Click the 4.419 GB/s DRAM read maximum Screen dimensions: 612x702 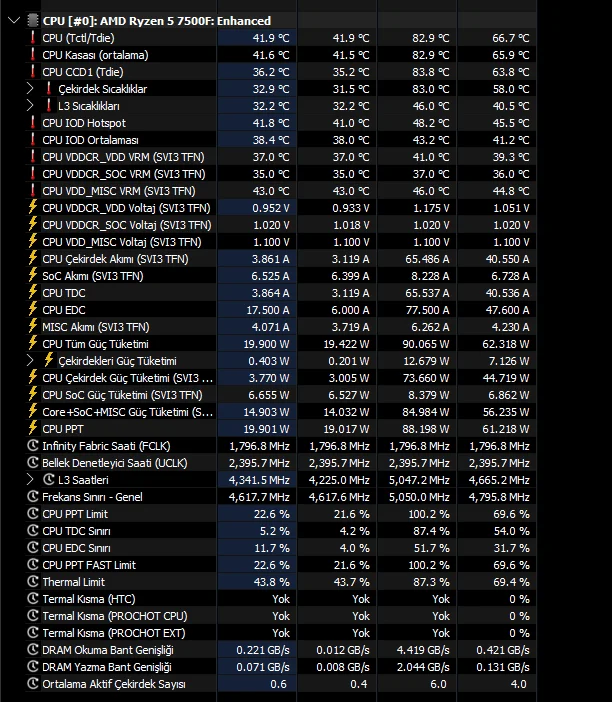coord(423,651)
